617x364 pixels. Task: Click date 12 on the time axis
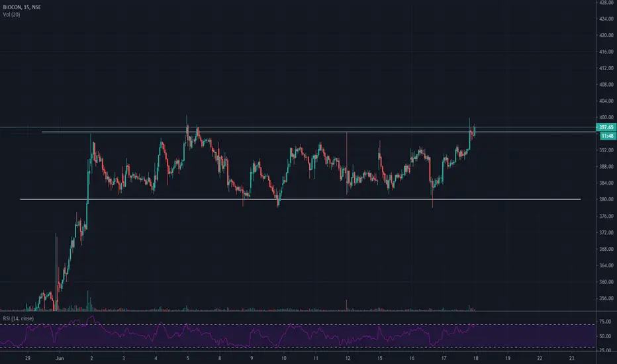coord(348,359)
